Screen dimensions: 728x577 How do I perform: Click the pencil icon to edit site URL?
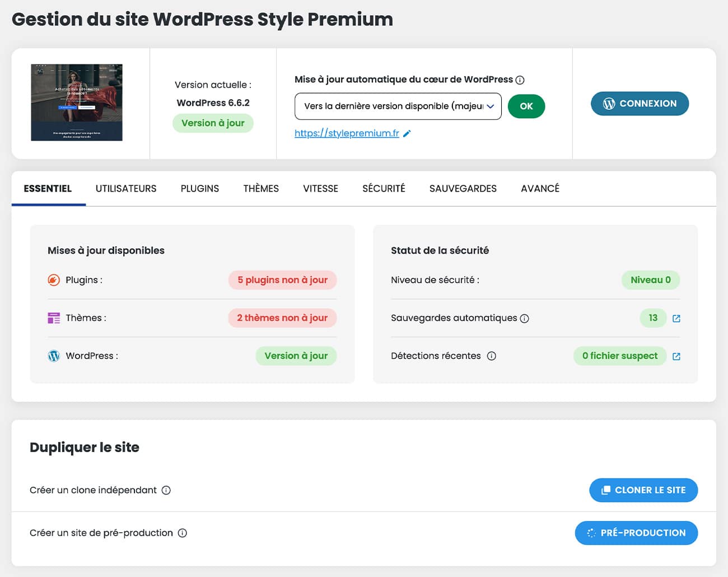pos(407,133)
